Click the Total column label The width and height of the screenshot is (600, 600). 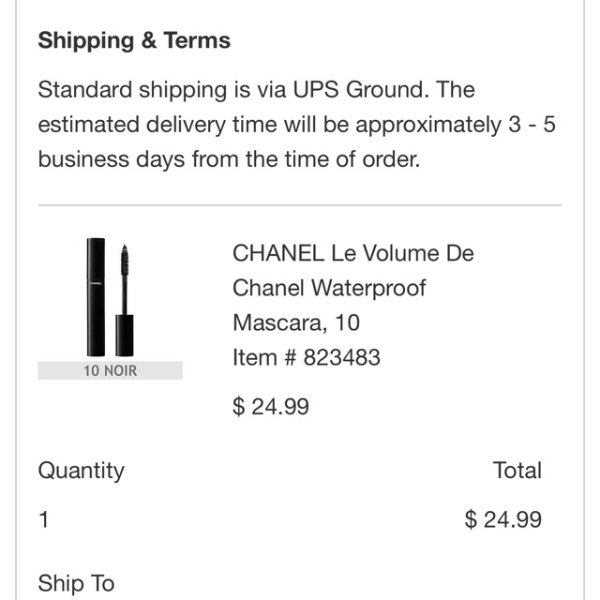pyautogui.click(x=517, y=470)
